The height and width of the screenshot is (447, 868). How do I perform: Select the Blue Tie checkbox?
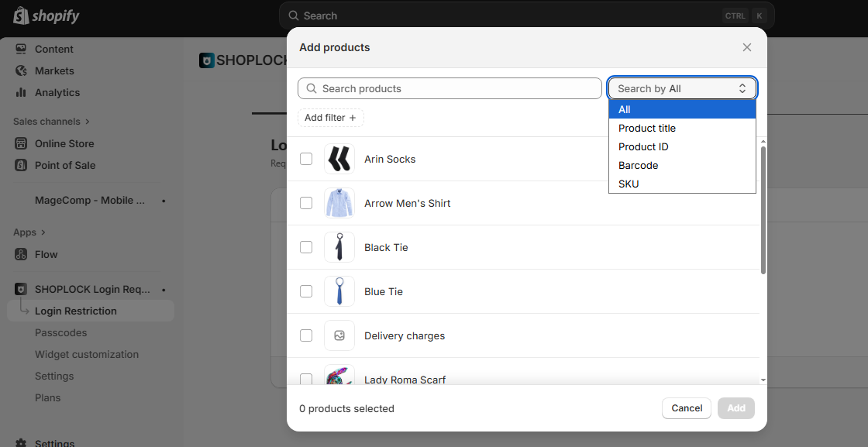click(306, 291)
